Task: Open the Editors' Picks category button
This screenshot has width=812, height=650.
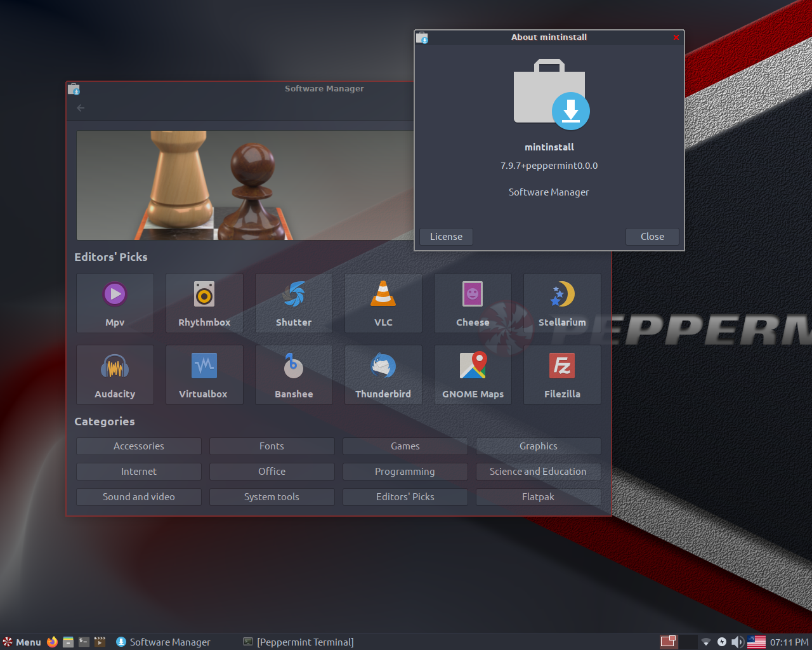Action: click(405, 497)
